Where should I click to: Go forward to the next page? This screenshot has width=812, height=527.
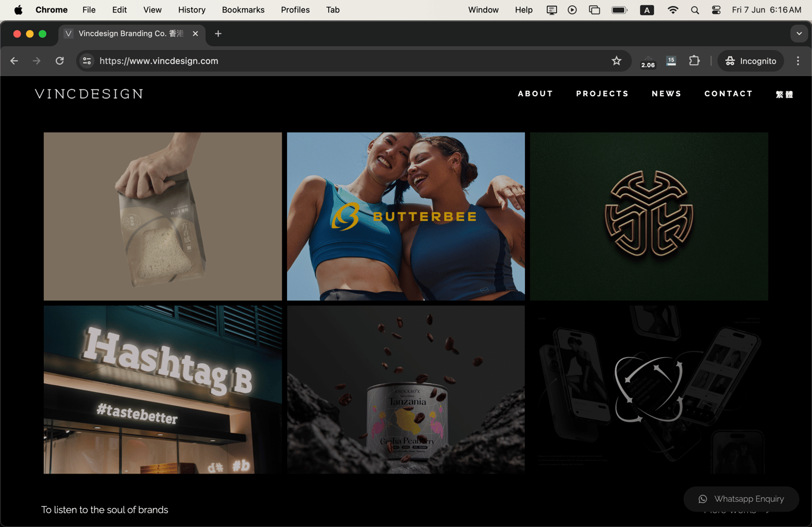point(37,61)
